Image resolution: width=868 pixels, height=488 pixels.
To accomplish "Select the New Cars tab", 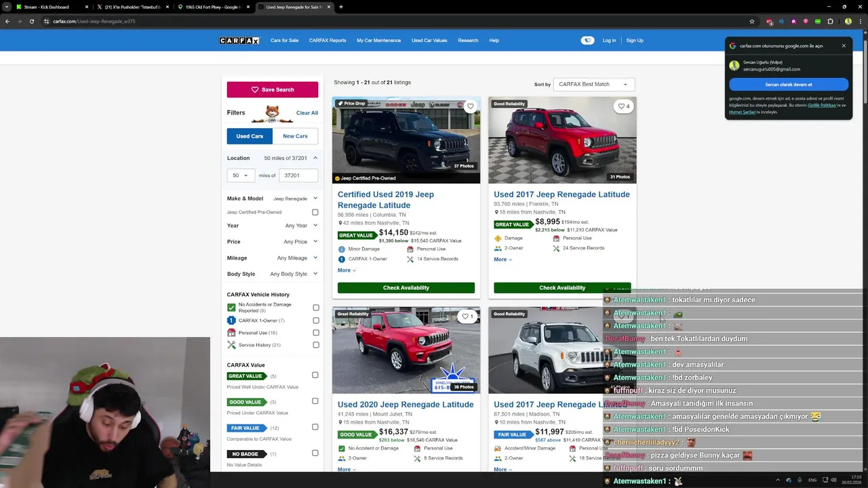I will coord(295,136).
